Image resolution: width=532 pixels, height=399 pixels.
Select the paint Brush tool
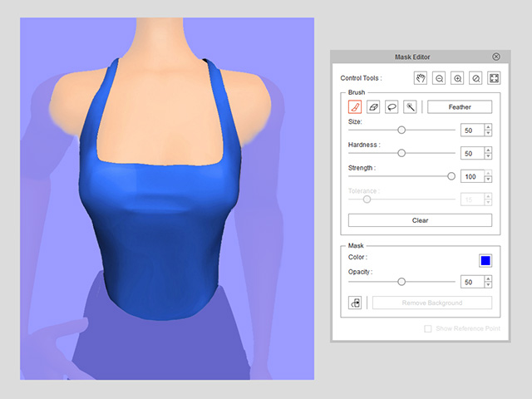(x=355, y=107)
